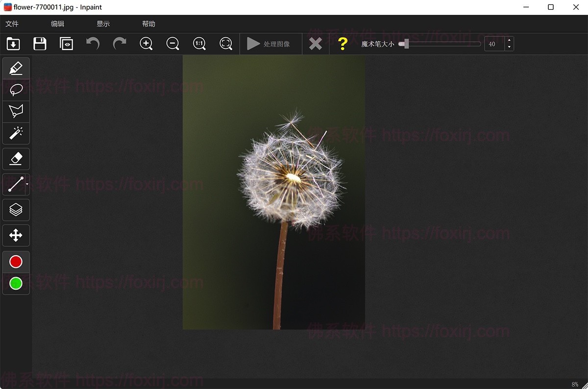This screenshot has height=389, width=588.
Task: Increase magic pen size with the stepper
Action: click(x=509, y=41)
